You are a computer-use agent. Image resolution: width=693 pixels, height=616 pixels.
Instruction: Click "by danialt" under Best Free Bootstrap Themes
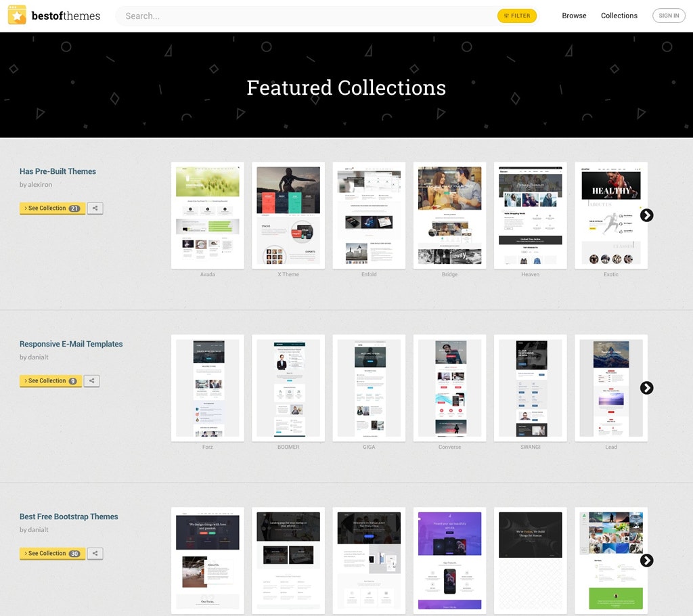coord(34,529)
